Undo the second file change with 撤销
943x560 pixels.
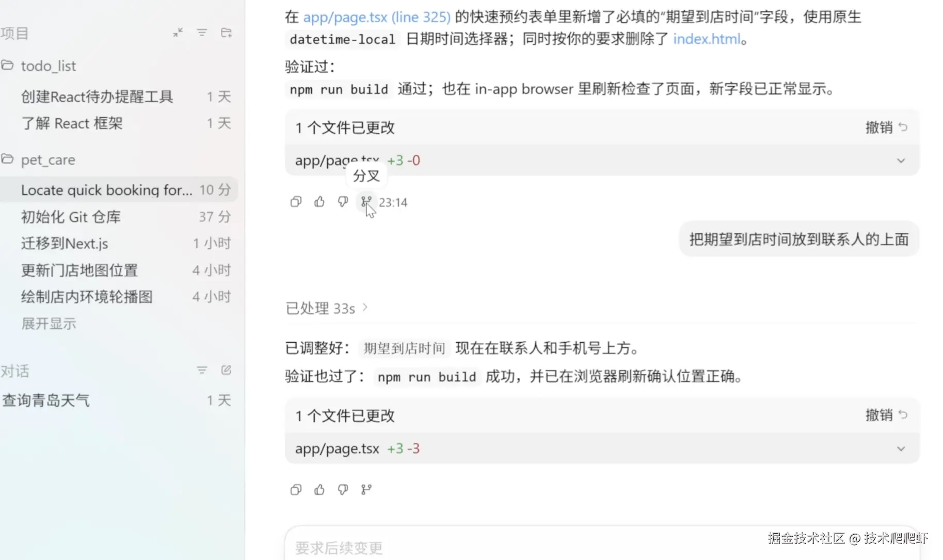[x=886, y=415]
